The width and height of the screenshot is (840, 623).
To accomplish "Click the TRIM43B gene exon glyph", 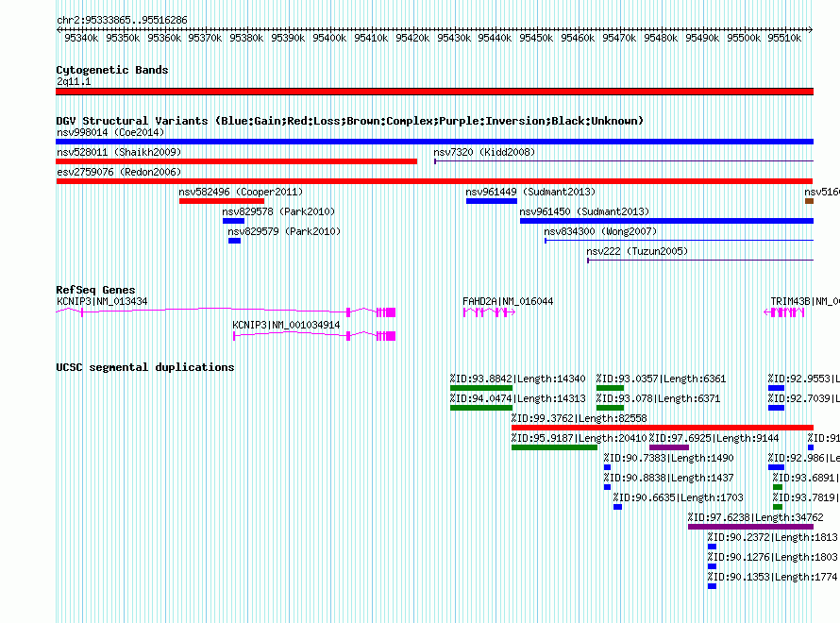I will [784, 312].
